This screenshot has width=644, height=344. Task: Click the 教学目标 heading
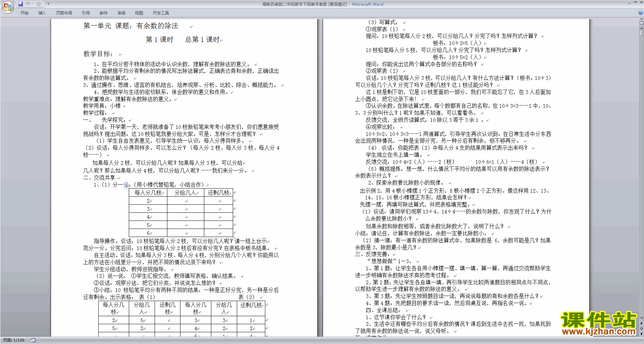98,54
